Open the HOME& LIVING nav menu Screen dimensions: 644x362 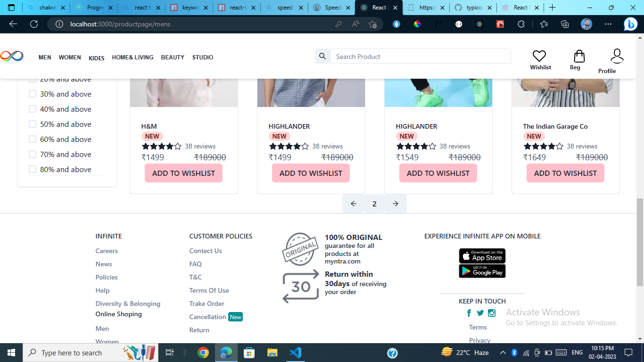(x=132, y=58)
